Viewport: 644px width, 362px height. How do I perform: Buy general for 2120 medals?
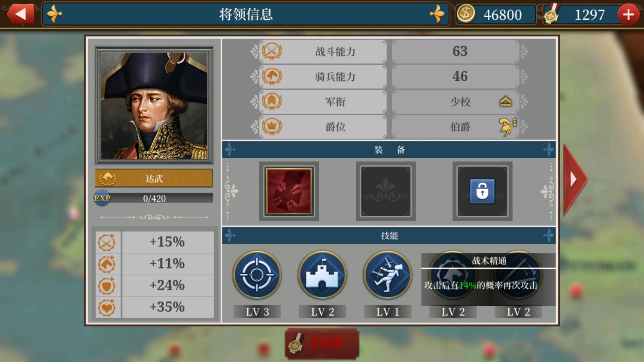click(322, 343)
